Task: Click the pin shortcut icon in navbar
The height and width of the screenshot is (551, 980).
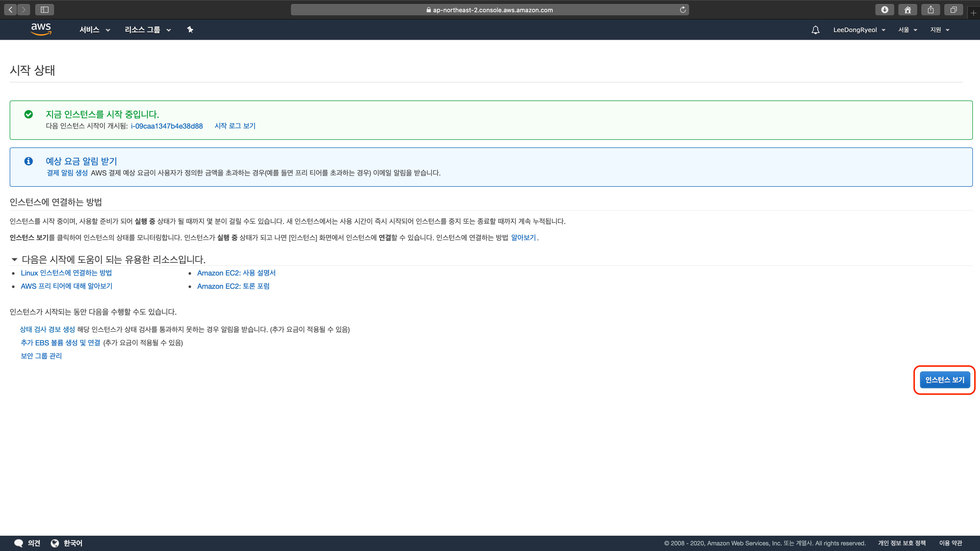Action: coord(190,30)
